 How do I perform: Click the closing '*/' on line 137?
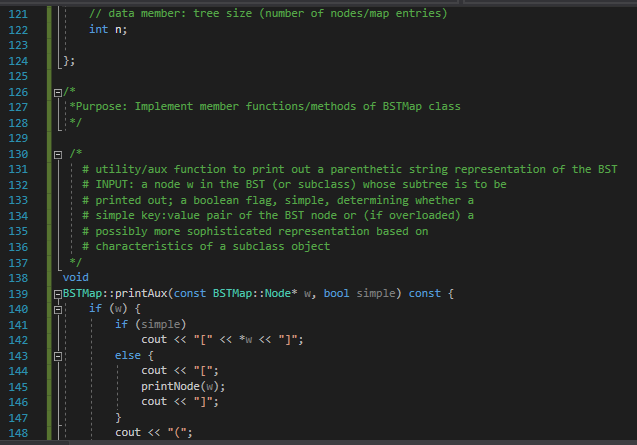point(76,262)
